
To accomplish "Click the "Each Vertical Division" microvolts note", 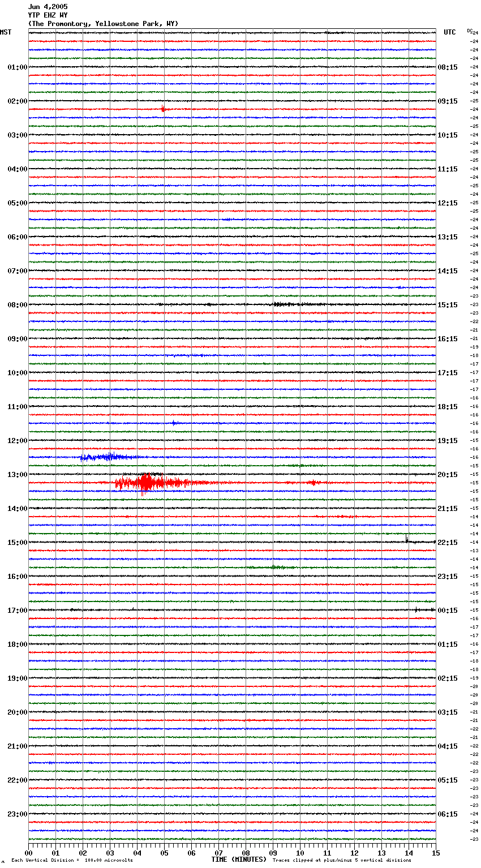I will (x=72, y=861).
